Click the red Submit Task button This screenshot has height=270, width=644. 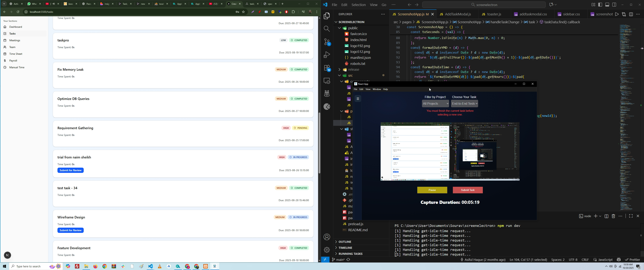tap(467, 190)
